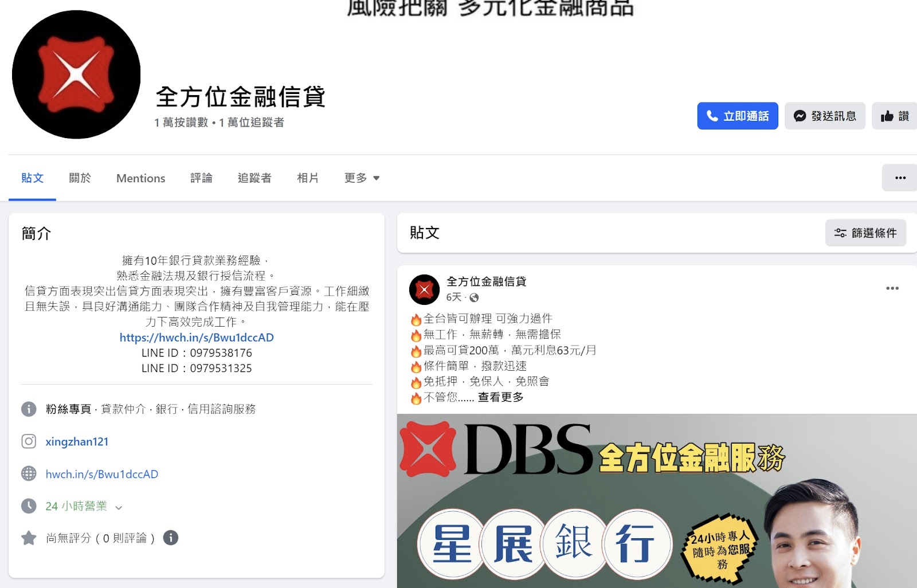Open the 追蹤者 tab

click(254, 178)
